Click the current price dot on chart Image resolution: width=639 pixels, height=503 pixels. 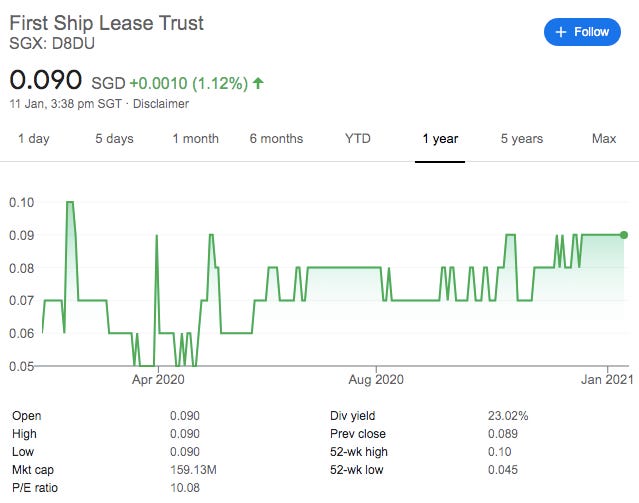624,235
